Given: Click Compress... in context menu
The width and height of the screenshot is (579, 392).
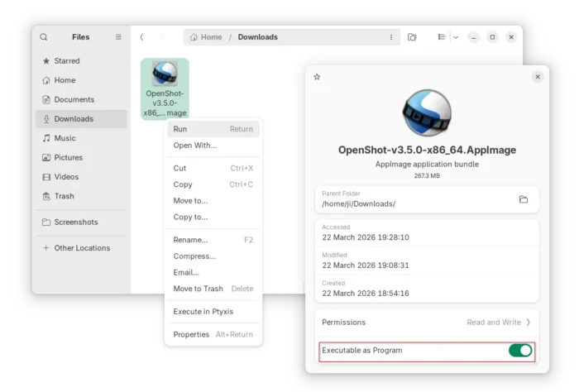Looking at the screenshot, I should point(194,256).
